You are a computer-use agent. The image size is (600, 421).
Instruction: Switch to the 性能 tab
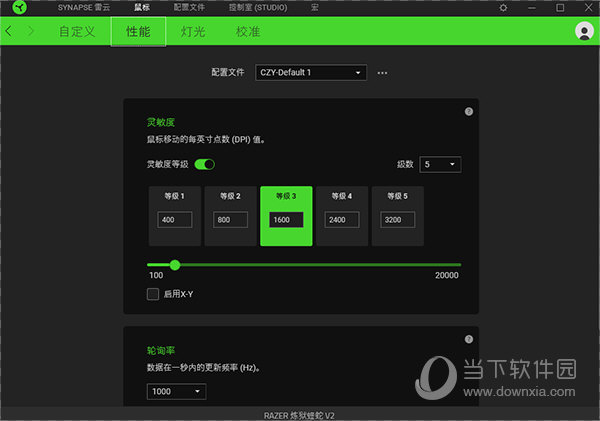(x=138, y=31)
